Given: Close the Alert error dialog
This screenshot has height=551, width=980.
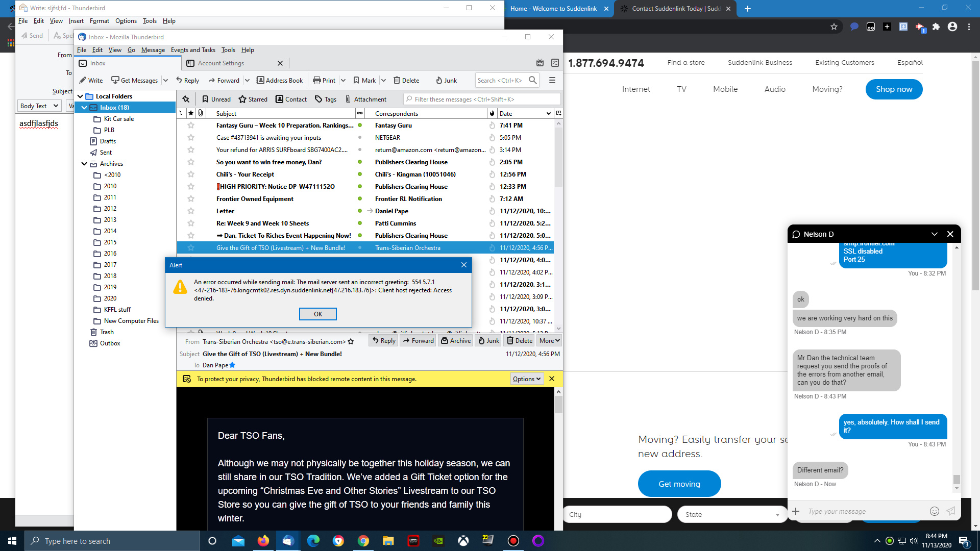Looking at the screenshot, I should pos(463,265).
